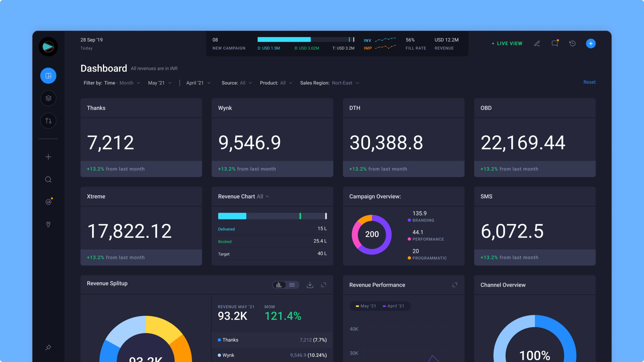Open the Sales Region filter dropdown

tap(330, 83)
